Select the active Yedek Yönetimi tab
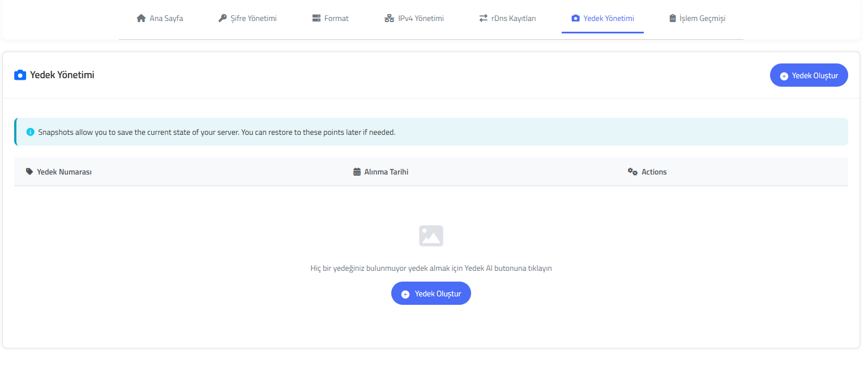This screenshot has height=366, width=868. tap(602, 18)
